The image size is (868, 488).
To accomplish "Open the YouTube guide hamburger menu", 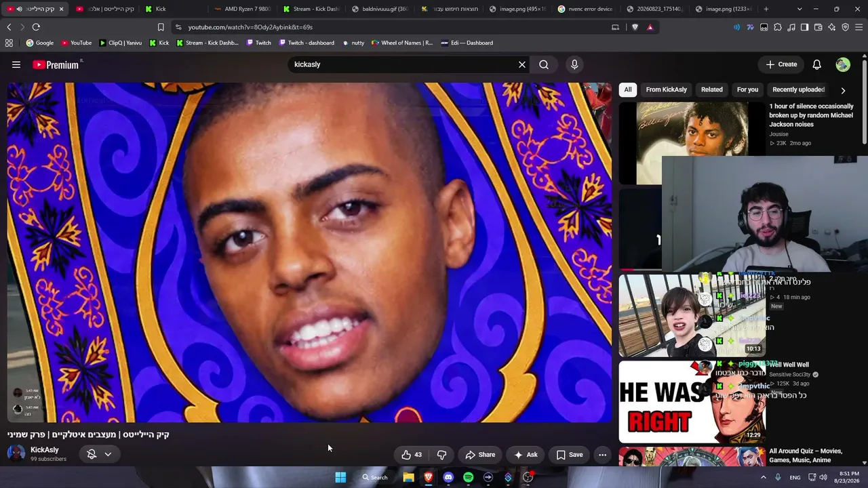I will coord(16,64).
